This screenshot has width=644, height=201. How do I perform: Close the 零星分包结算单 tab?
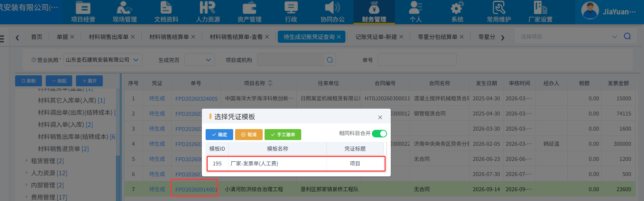click(x=462, y=37)
